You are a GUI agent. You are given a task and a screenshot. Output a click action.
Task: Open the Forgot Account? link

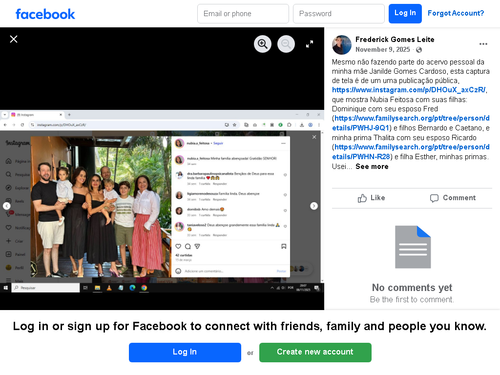(x=456, y=13)
